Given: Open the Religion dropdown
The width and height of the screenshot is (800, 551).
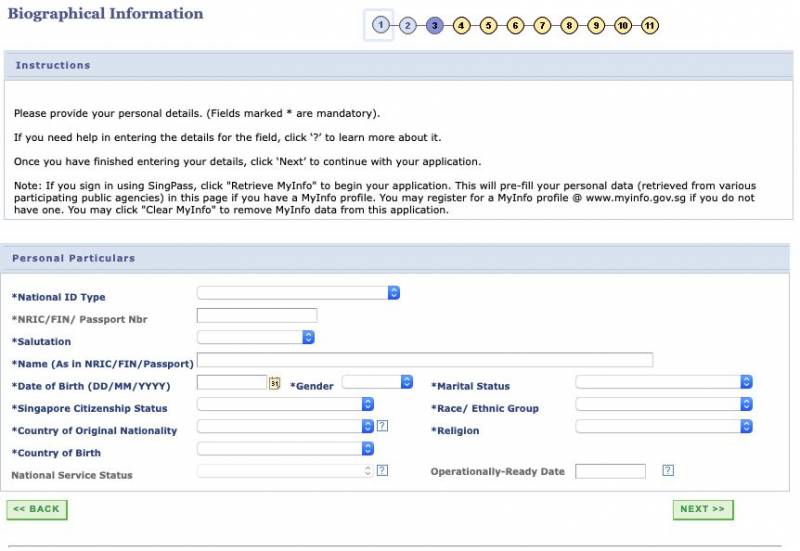Looking at the screenshot, I should pos(664,427).
